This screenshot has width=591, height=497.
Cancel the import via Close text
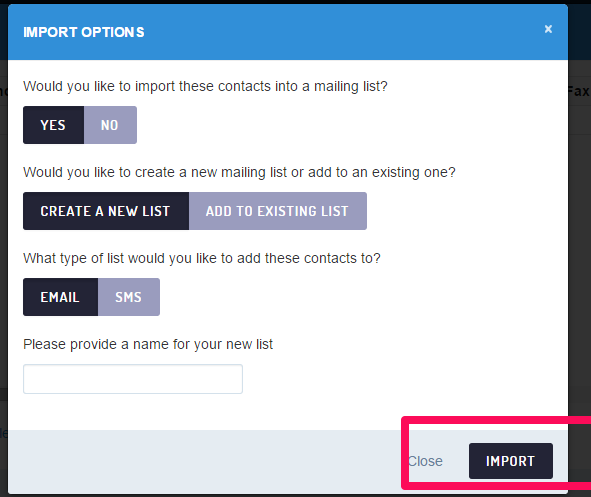coord(426,461)
